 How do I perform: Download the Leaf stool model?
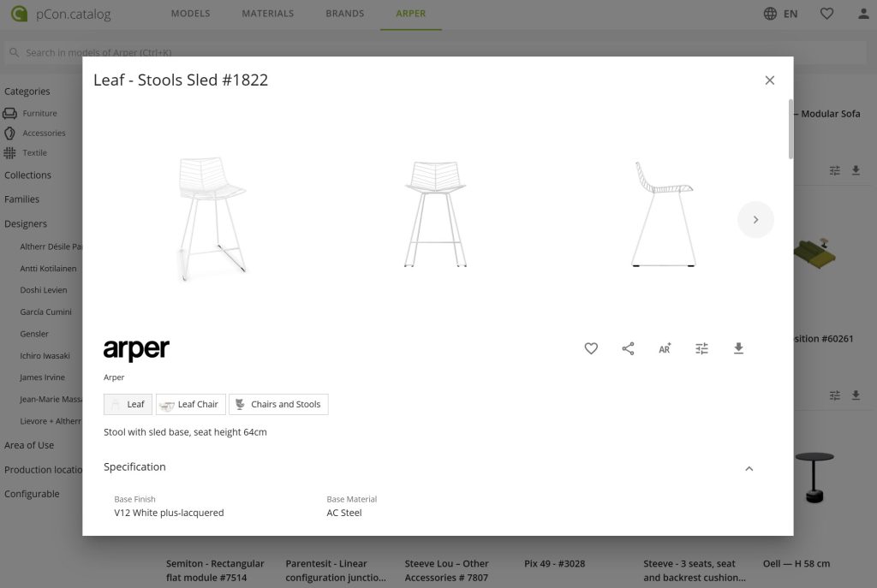[738, 348]
